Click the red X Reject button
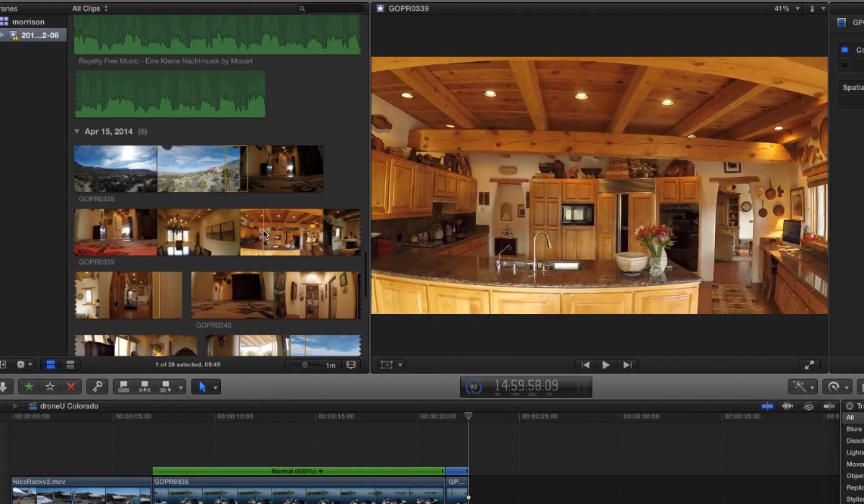Screen dimensions: 864x504 click(71, 387)
